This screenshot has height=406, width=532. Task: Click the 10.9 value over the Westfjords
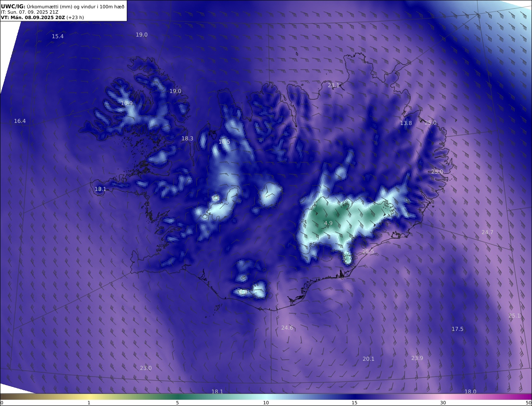tap(127, 103)
